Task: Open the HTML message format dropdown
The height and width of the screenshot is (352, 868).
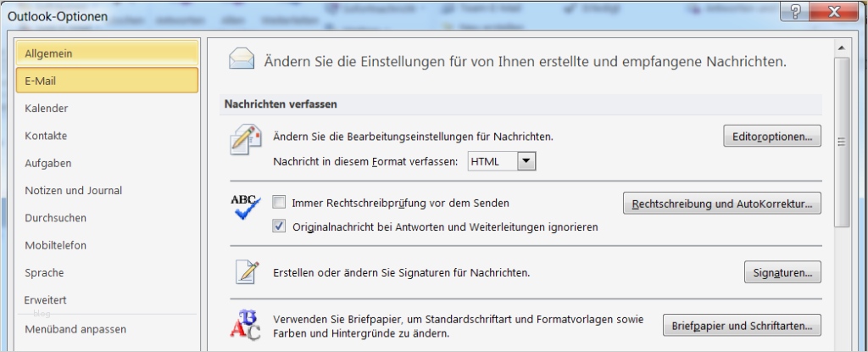Action: (x=526, y=161)
